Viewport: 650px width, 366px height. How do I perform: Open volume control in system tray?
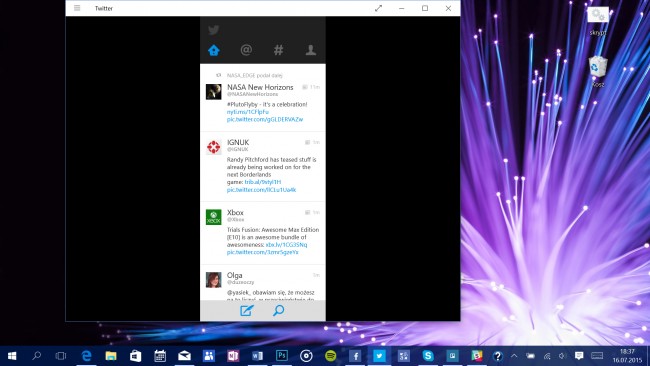tap(563, 356)
